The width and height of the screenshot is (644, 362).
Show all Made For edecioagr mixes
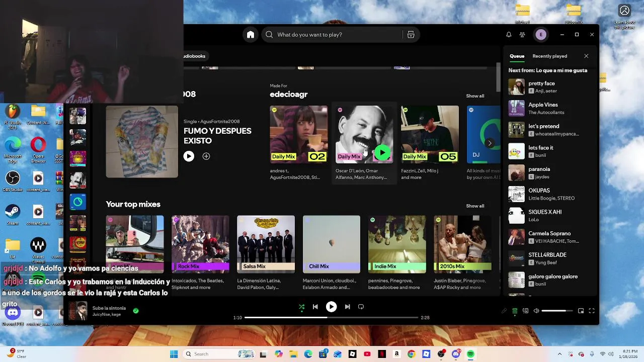[475, 96]
